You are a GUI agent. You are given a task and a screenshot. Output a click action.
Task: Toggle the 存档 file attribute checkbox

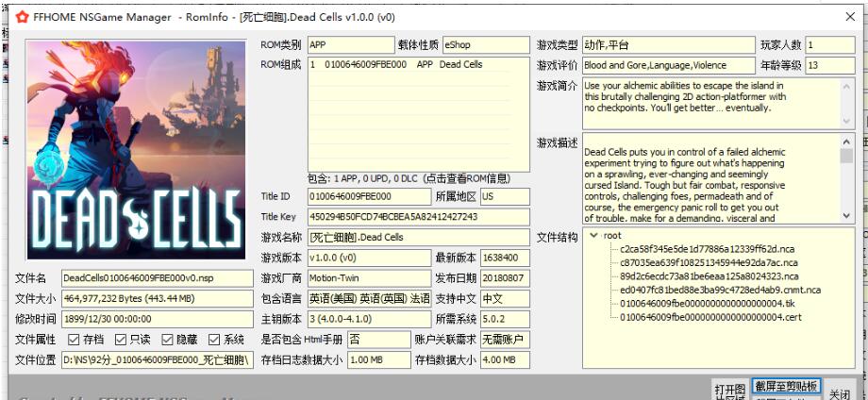[73, 339]
